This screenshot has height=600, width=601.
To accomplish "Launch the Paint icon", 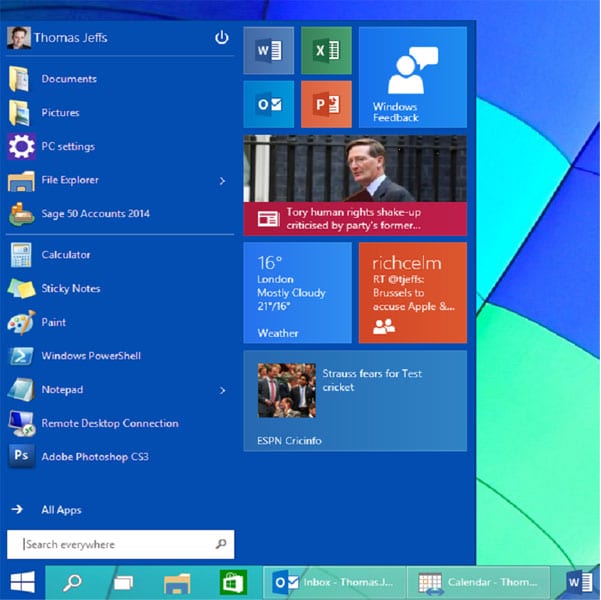I will point(21,322).
